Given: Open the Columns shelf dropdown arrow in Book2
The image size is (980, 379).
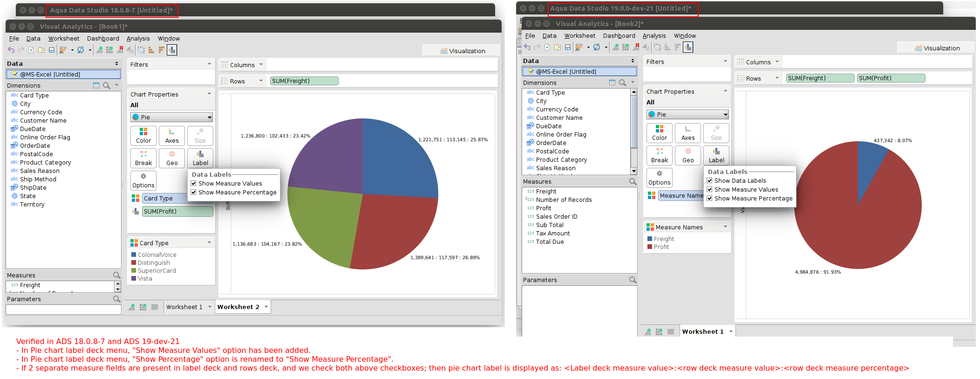Looking at the screenshot, I should [777, 62].
